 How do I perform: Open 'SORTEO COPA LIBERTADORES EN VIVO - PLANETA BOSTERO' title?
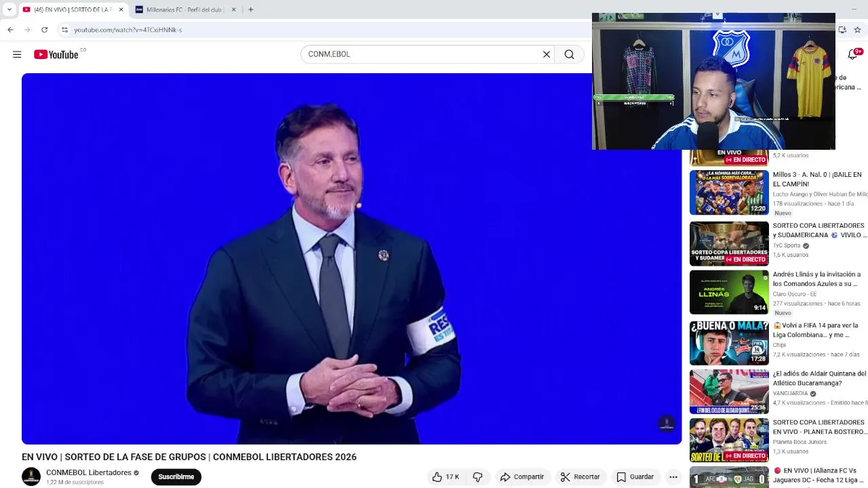point(820,427)
